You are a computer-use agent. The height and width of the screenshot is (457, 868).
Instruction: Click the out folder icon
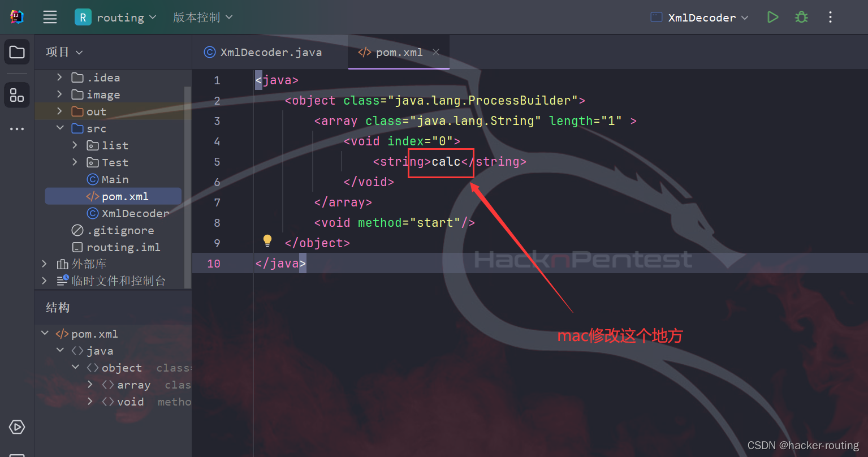(x=77, y=111)
